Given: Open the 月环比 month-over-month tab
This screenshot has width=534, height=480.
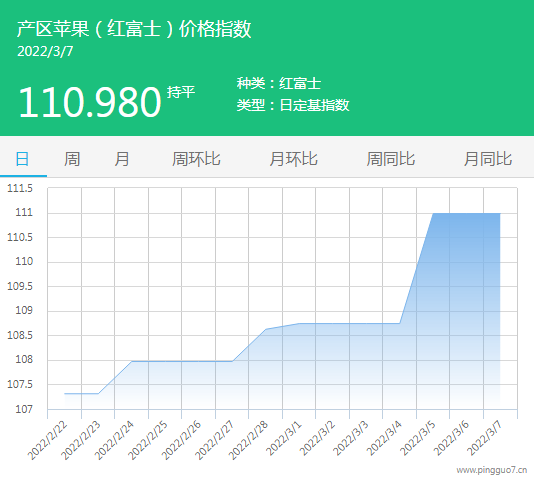Looking at the screenshot, I should coord(293,159).
